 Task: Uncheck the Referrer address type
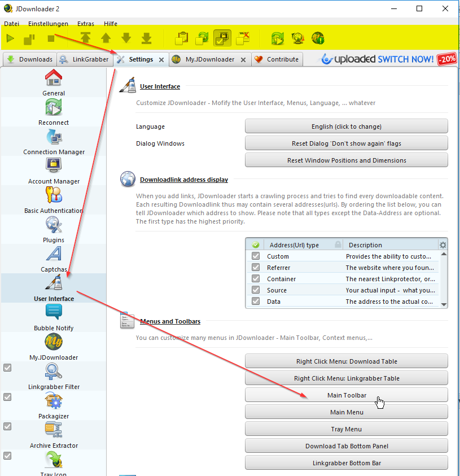[256, 267]
